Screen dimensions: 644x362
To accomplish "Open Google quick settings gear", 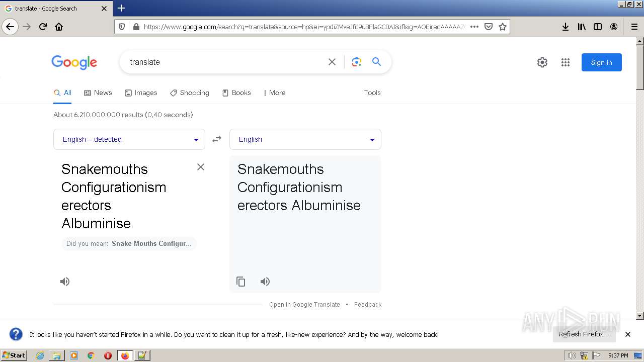I will point(542,62).
